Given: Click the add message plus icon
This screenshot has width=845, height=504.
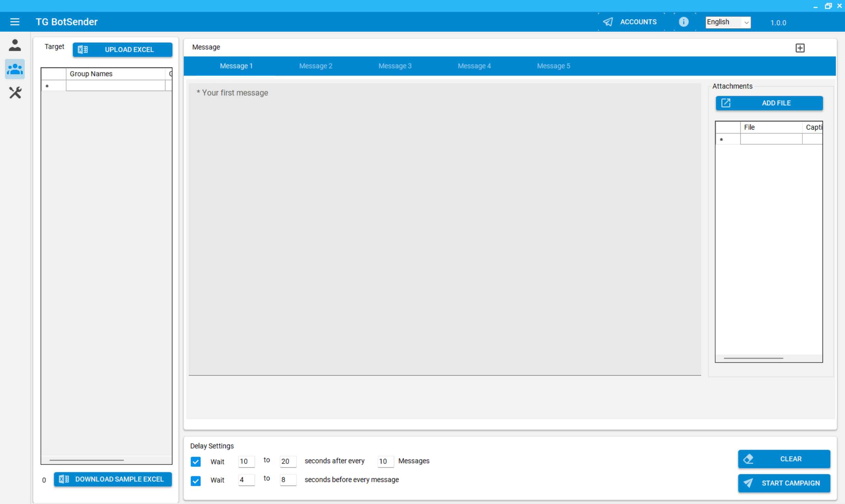Looking at the screenshot, I should [x=800, y=47].
